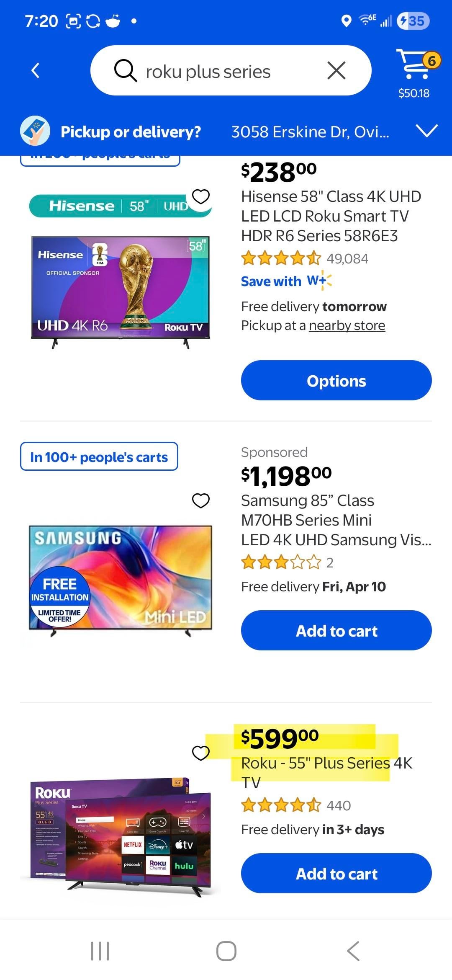Favorite the Hisense 58" TV with heart
Viewport: 452px width, 980px height.
point(201,196)
